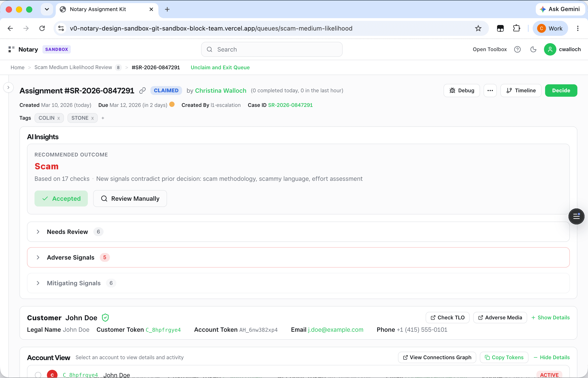This screenshot has width=588, height=378.
Task: Add a new tag with plus icon
Action: (x=103, y=118)
